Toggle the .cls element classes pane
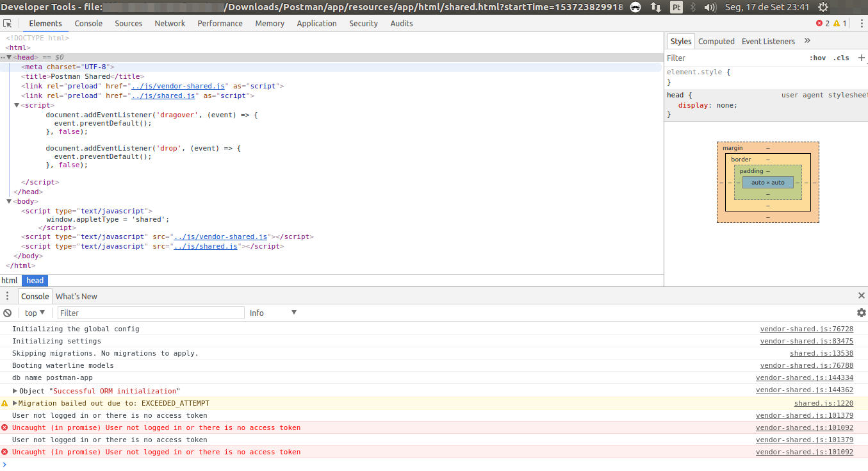Viewport: 868px width, 471px height. [x=841, y=58]
